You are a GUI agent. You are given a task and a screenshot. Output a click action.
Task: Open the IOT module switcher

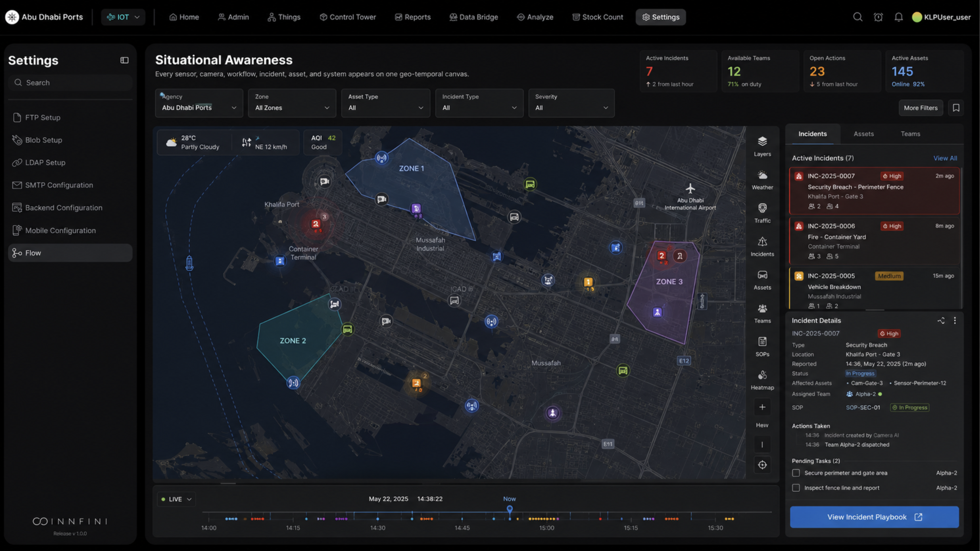pyautogui.click(x=123, y=17)
